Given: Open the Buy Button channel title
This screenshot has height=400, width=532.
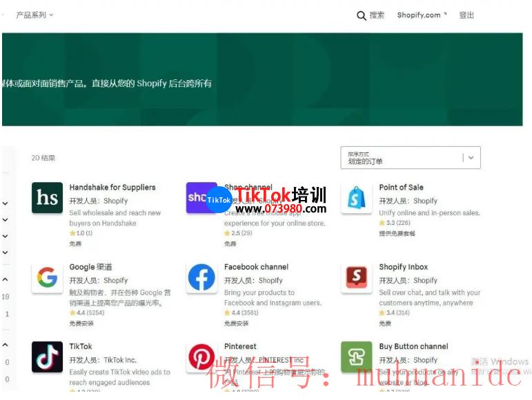Looking at the screenshot, I should [413, 346].
